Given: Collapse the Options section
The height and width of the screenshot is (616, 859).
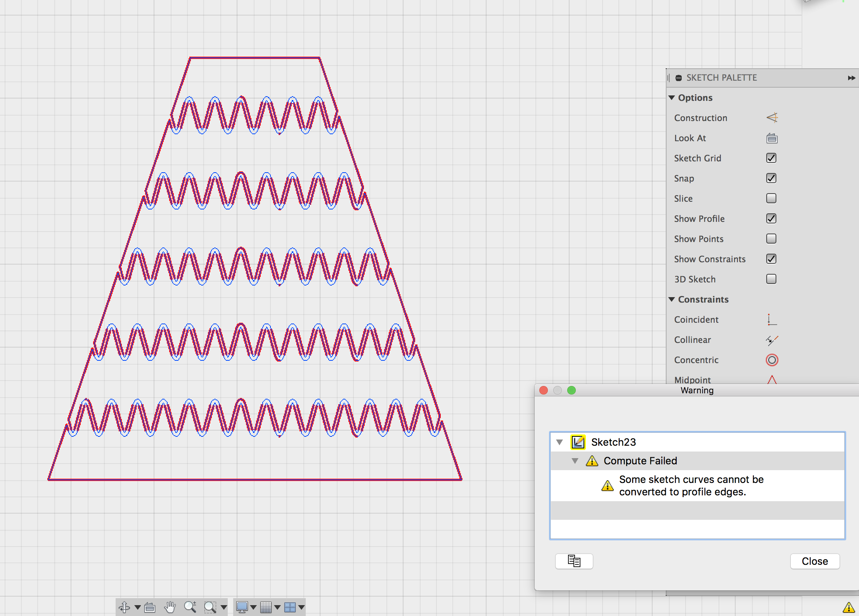Looking at the screenshot, I should point(672,98).
